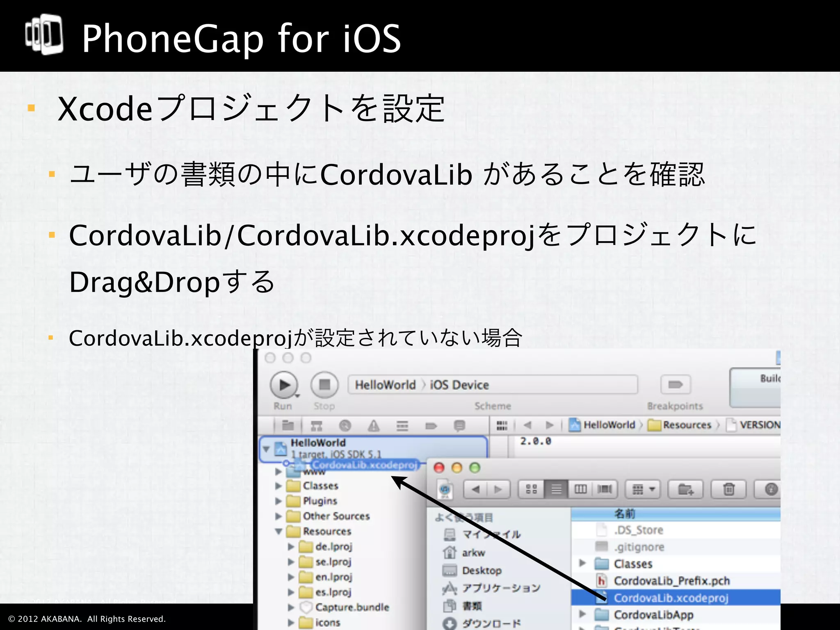The image size is (840, 630).
Task: Expand the CordovaLibApp folder in Finder
Action: [x=582, y=614]
